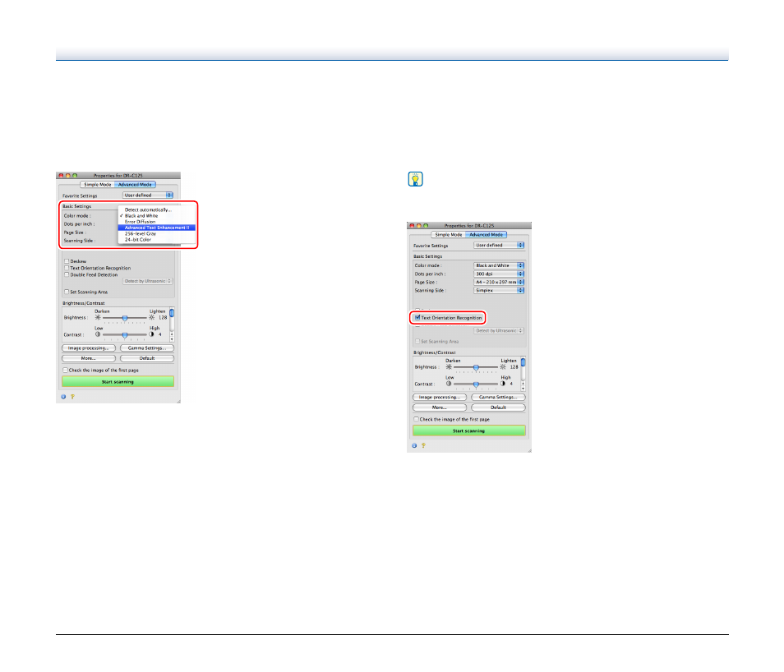Pick '24-bit Color' from the menu
Screen dimensions: 784x672
tap(156, 240)
